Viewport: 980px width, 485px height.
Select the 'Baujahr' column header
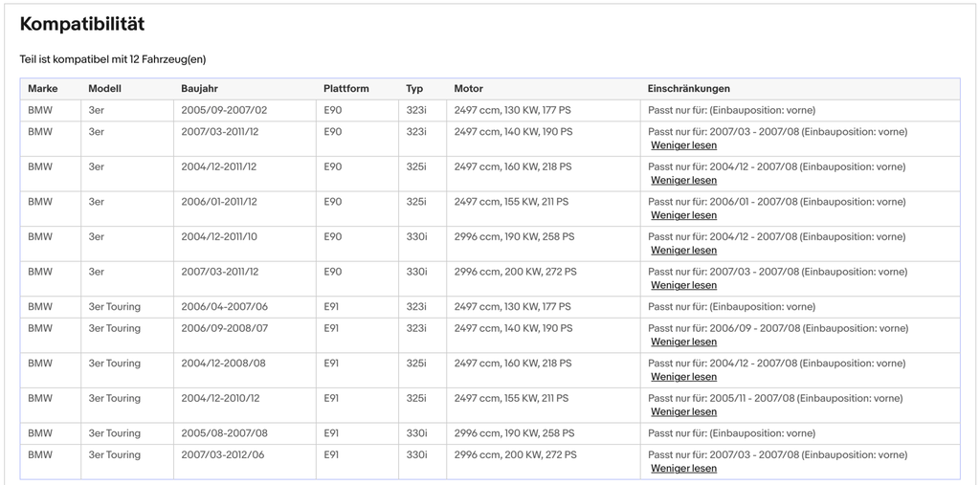click(x=199, y=89)
